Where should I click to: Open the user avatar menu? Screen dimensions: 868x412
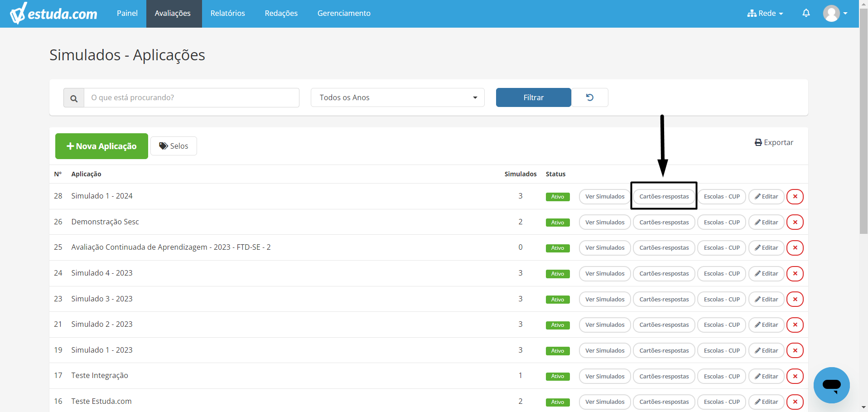click(835, 14)
